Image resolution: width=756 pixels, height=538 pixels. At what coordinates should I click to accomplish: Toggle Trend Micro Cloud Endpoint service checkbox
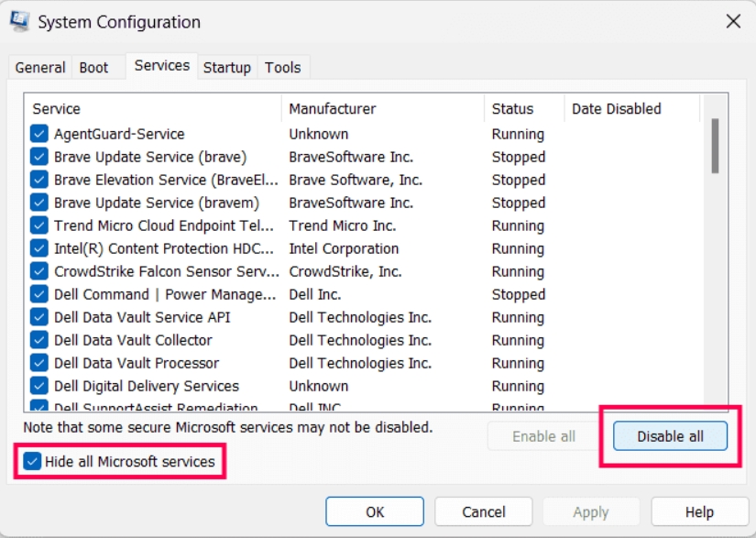point(39,225)
